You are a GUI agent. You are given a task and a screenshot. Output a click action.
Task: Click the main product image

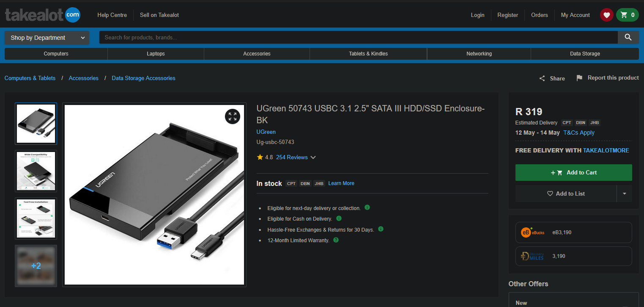point(154,195)
